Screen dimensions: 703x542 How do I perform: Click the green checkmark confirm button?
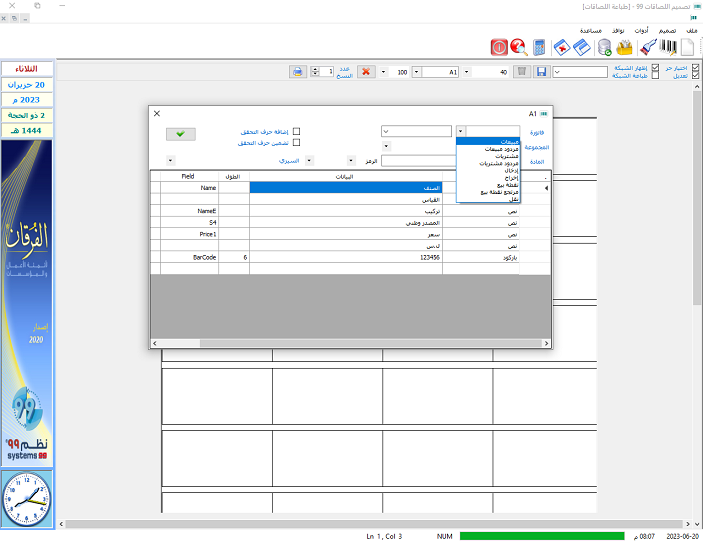[180, 133]
